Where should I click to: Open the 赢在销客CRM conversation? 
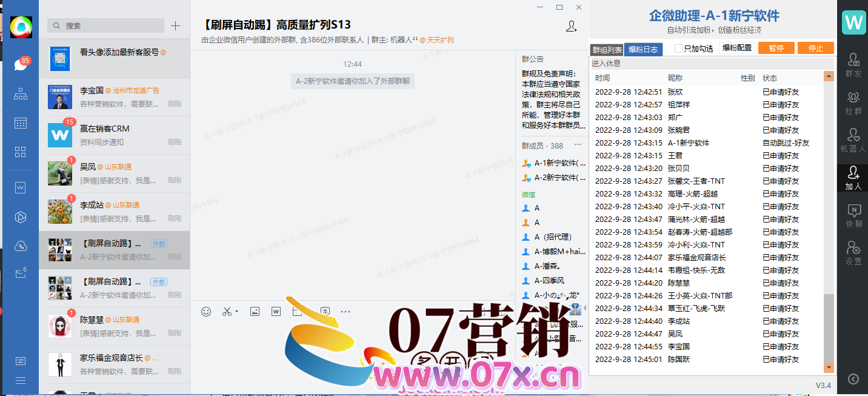(114, 135)
